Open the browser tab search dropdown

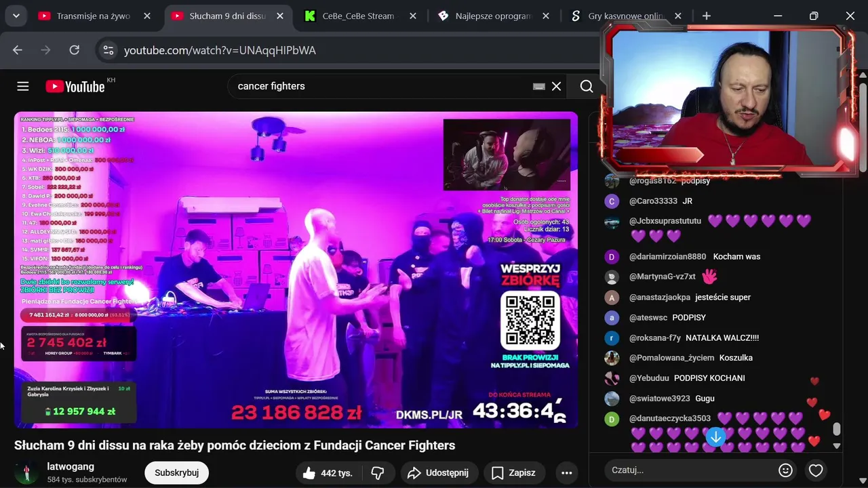pyautogui.click(x=16, y=16)
